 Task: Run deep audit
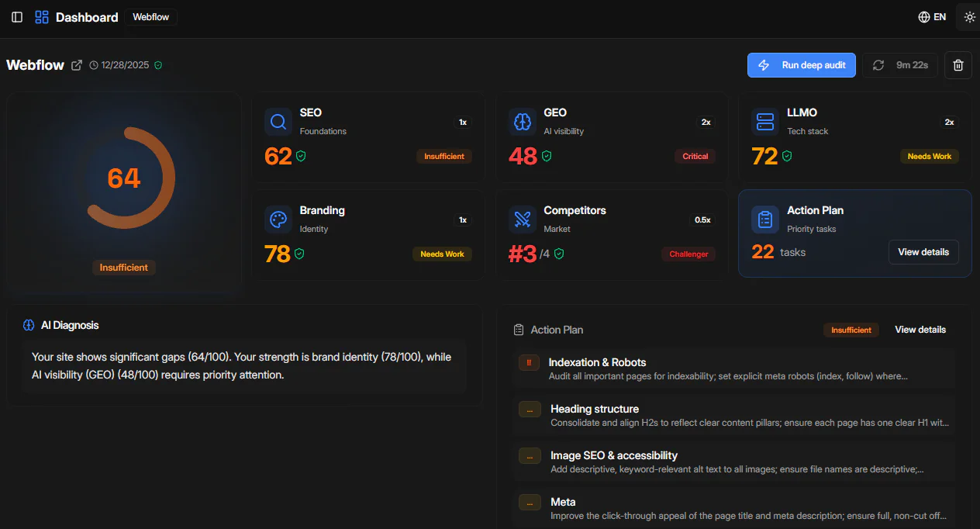pyautogui.click(x=802, y=65)
